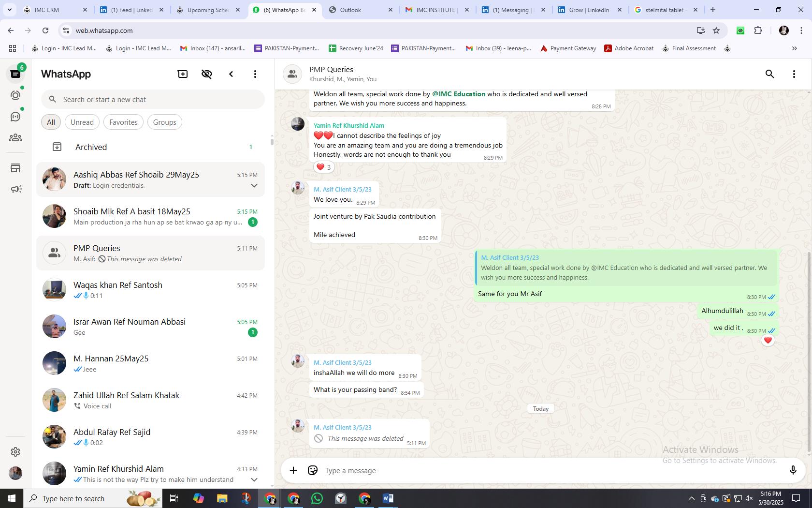
Task: Open Aashiq Abbas Ref Shoaib chat
Action: pyautogui.click(x=151, y=179)
